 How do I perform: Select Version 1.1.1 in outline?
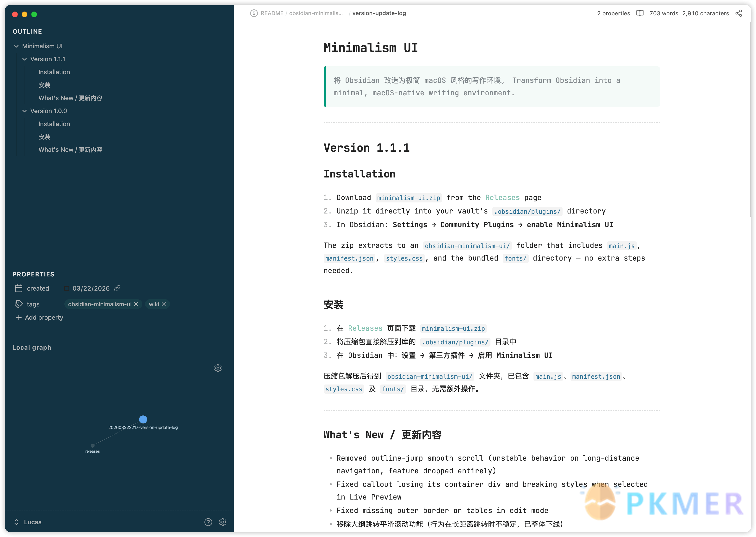[x=48, y=59]
